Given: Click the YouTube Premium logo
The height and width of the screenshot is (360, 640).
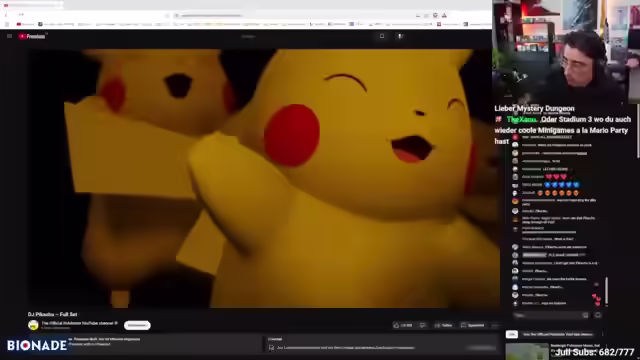Looking at the screenshot, I should (x=32, y=36).
